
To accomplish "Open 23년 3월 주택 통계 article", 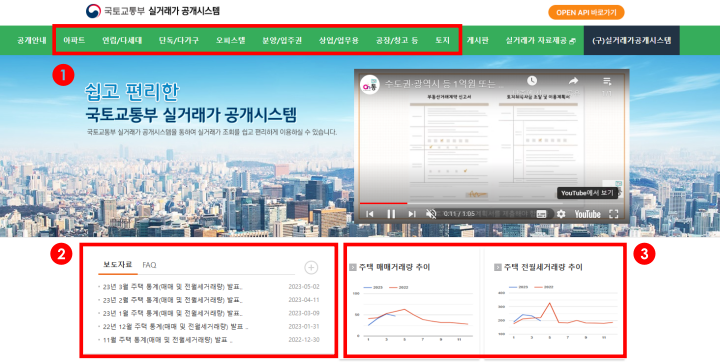I will tap(172, 287).
